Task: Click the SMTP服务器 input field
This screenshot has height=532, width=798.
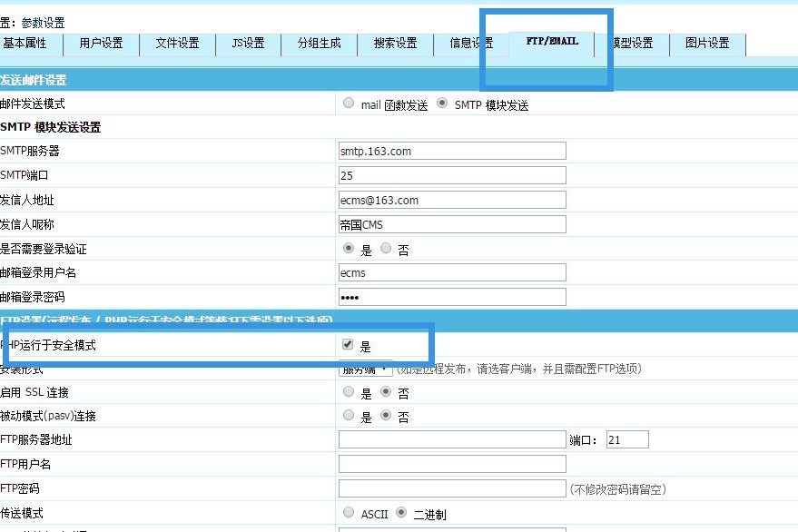Action: pyautogui.click(x=451, y=150)
